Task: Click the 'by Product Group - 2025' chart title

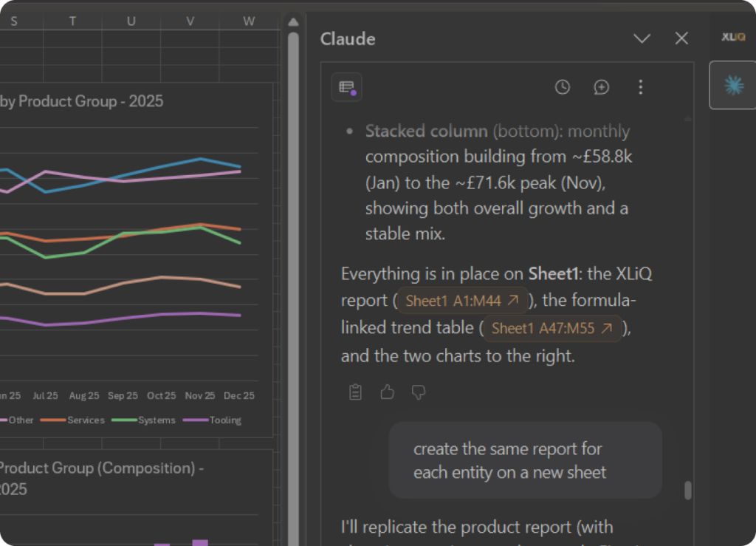Action: [x=81, y=101]
